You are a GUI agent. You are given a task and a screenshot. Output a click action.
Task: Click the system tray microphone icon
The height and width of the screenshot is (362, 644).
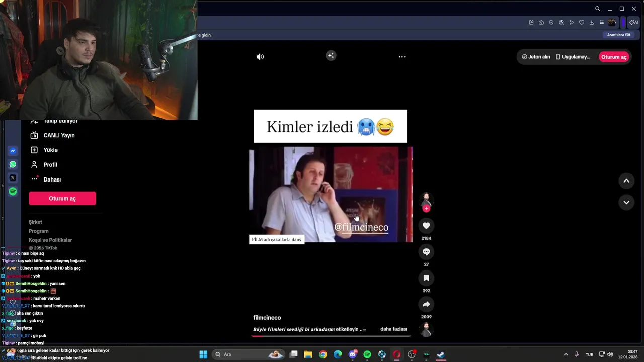[x=577, y=354]
